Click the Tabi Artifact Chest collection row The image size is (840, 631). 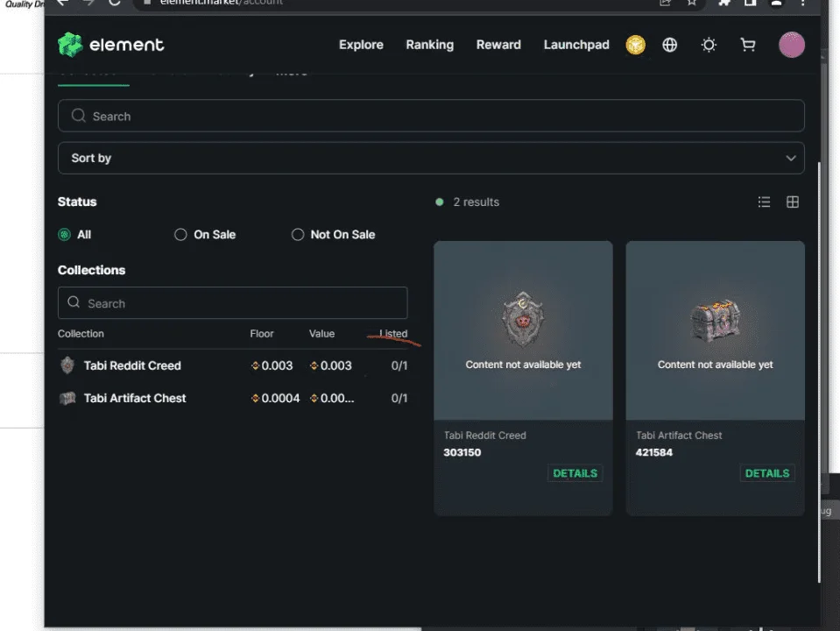point(232,398)
